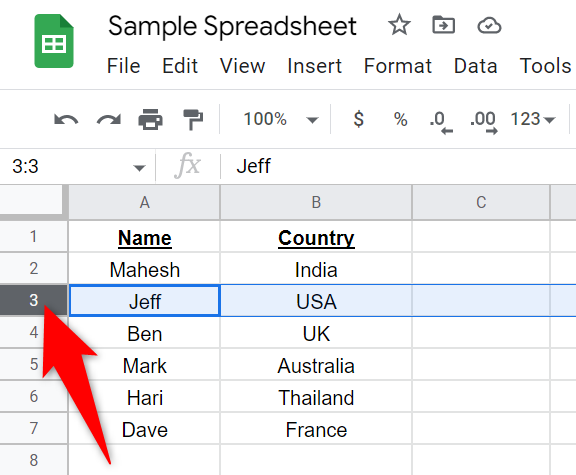Screen dimensions: 576x475
Task: Select the row 5 header
Action: point(34,364)
